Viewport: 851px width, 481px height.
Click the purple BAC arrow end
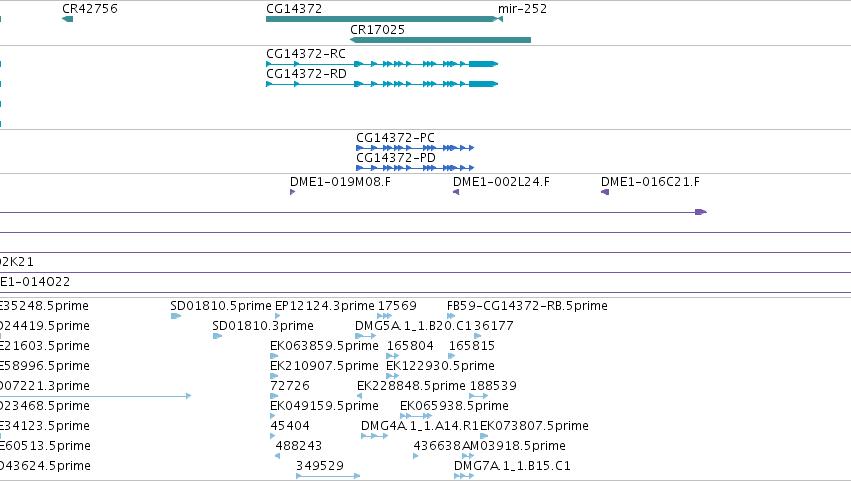[x=701, y=212]
